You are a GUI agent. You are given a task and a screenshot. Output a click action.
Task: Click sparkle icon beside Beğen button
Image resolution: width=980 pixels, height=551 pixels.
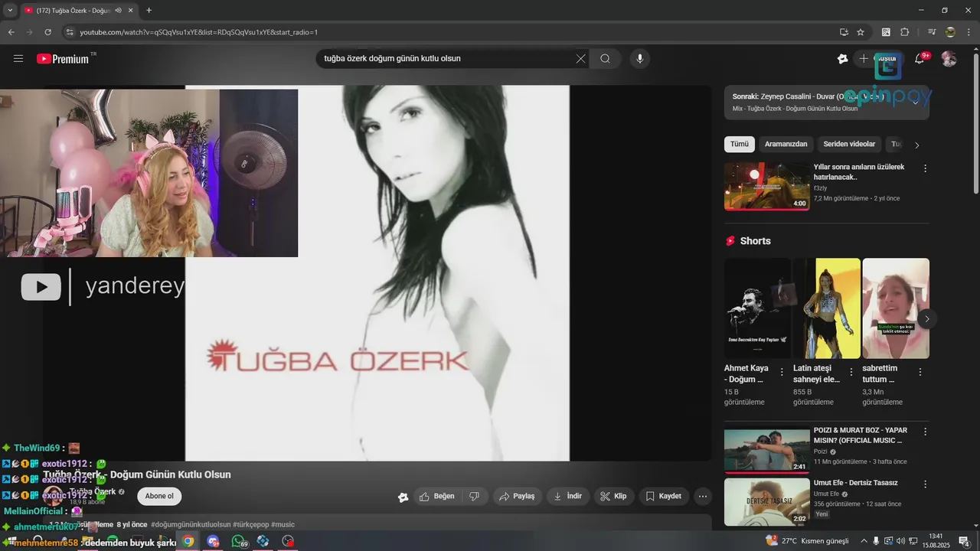click(403, 497)
